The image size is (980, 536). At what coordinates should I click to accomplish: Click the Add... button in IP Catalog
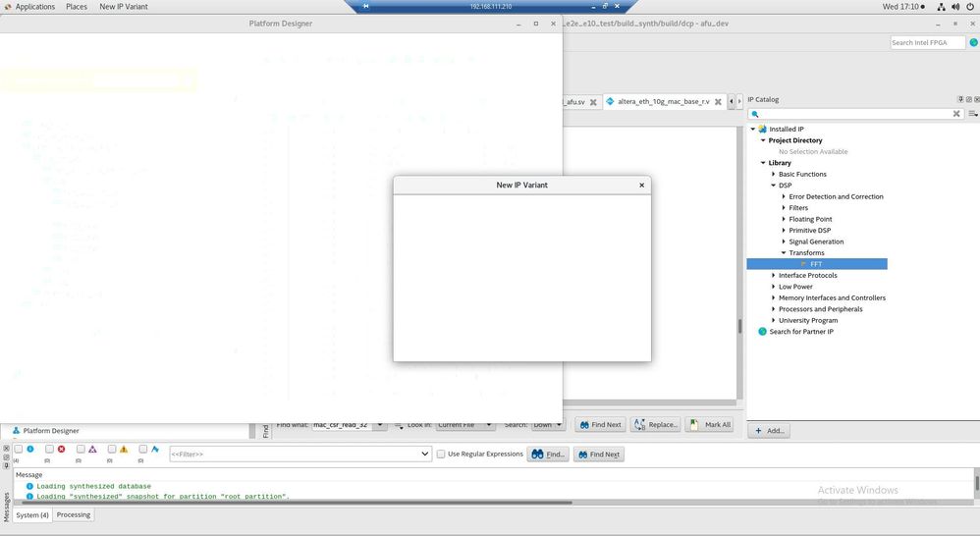[769, 430]
